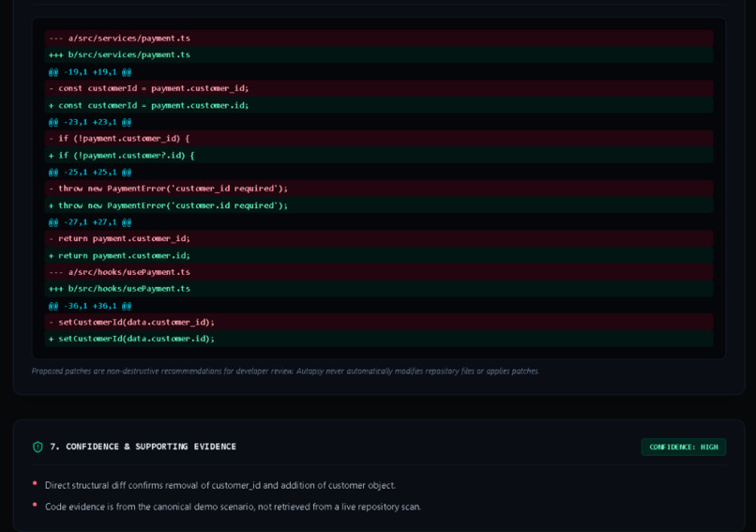Click the CONFIDENCE: HIGH badge
Image resolution: width=756 pixels, height=532 pixels.
(x=683, y=447)
